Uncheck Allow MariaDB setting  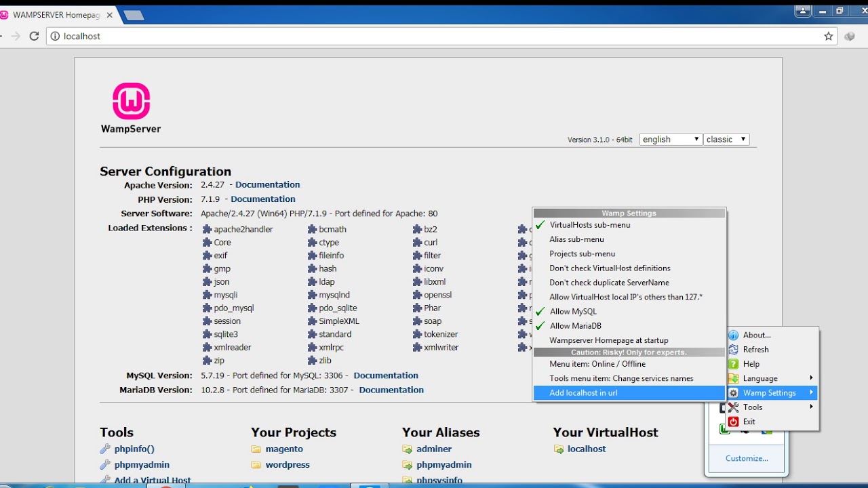tap(629, 325)
